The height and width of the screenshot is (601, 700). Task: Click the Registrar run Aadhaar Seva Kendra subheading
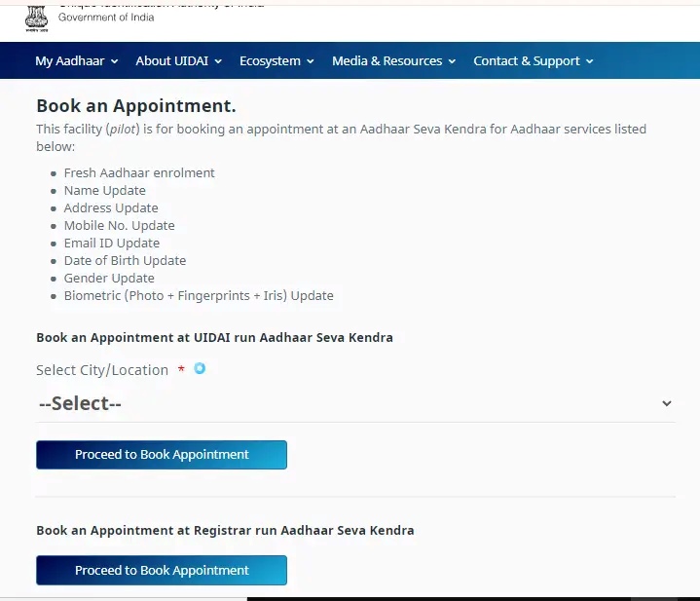225,531
